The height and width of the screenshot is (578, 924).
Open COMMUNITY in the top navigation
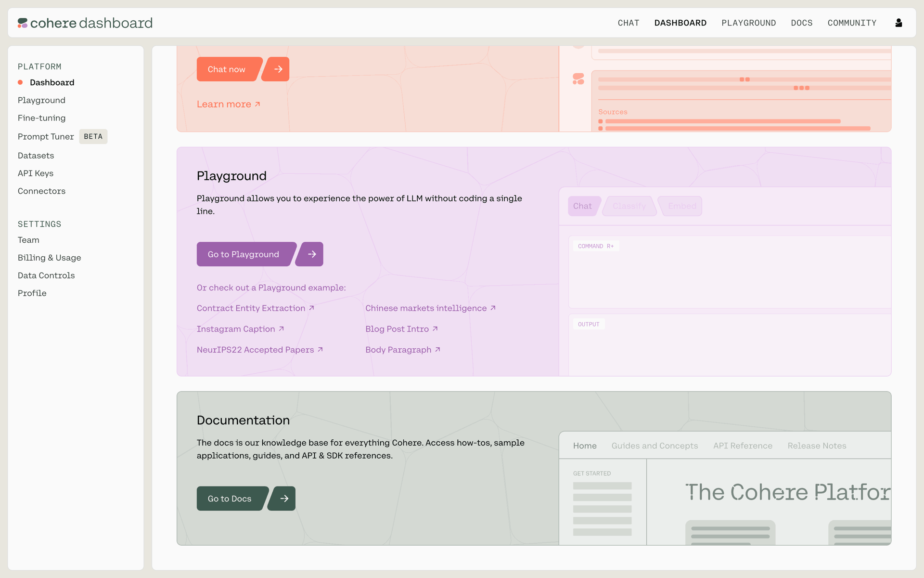[x=852, y=23]
